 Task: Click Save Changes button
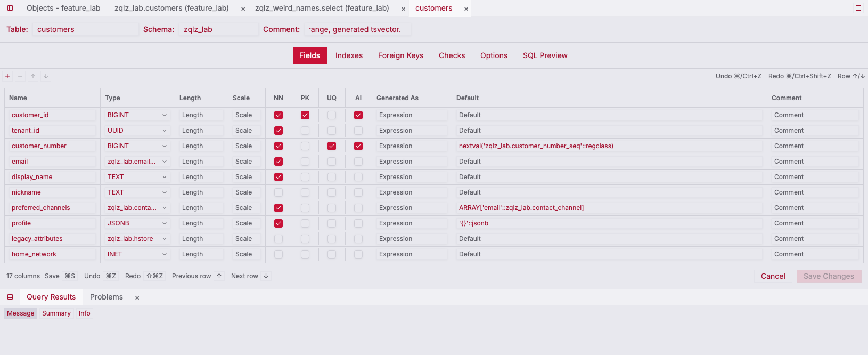coord(829,276)
